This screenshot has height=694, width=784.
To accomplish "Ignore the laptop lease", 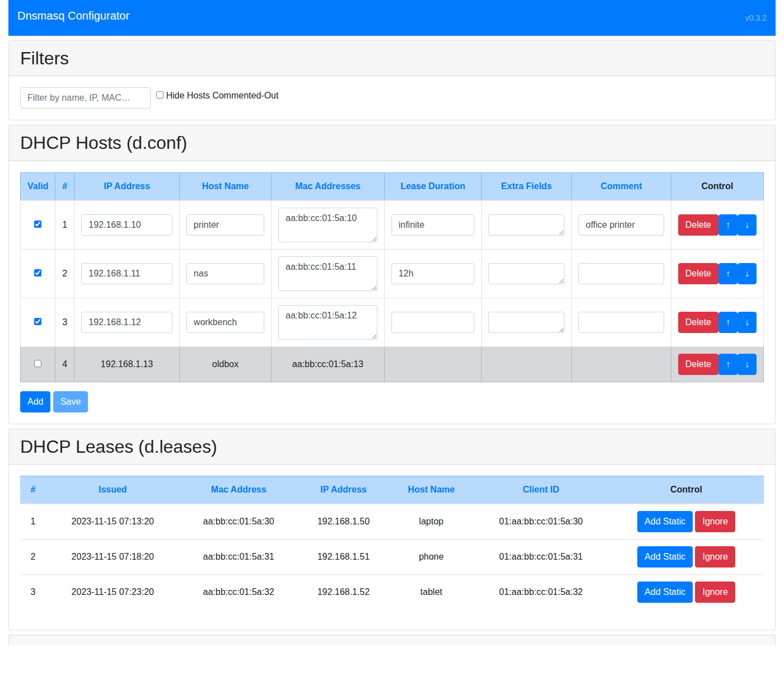I will click(x=715, y=522).
